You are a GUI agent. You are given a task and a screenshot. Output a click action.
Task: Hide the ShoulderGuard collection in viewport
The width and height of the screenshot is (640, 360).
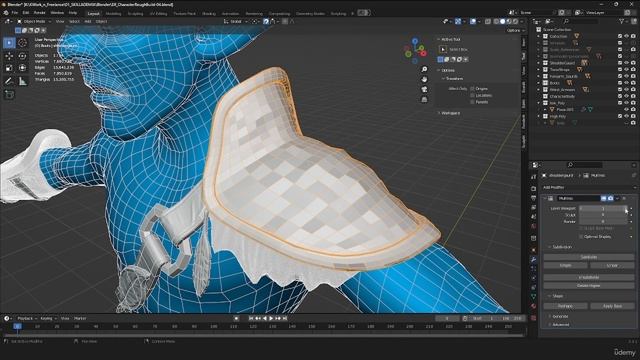pos(627,63)
